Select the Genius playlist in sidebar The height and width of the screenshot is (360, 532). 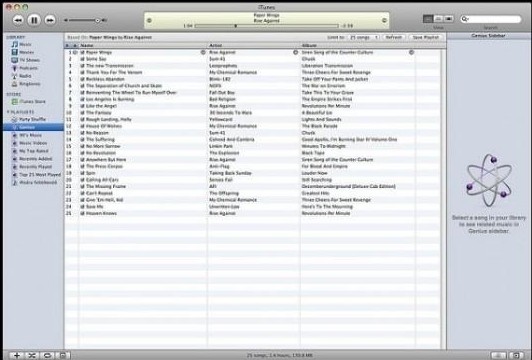pyautogui.click(x=33, y=127)
